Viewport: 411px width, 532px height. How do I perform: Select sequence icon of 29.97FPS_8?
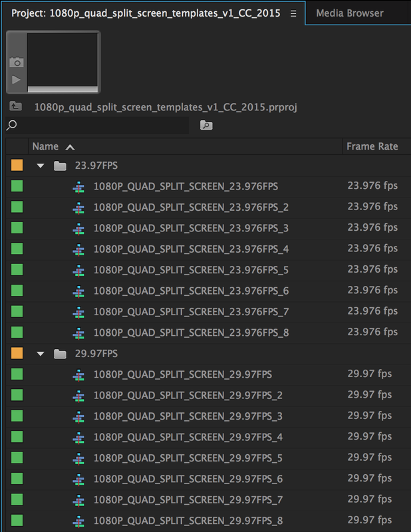click(x=78, y=521)
